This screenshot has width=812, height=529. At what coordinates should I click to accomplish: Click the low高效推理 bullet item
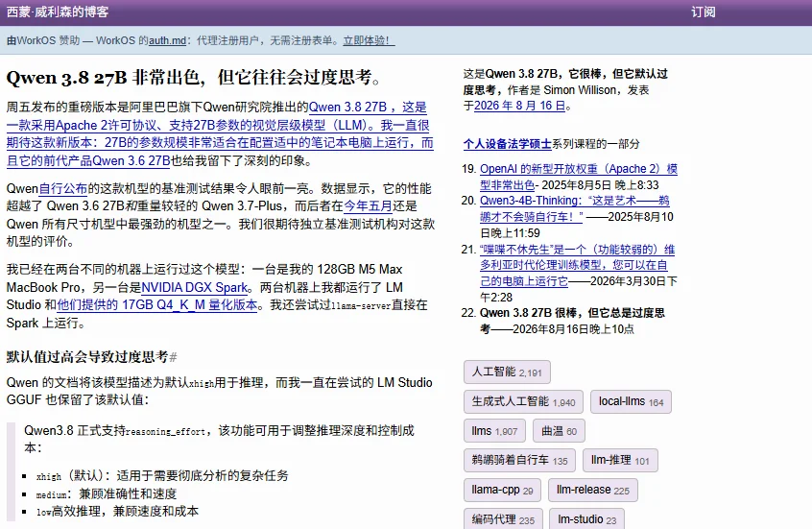[117, 512]
